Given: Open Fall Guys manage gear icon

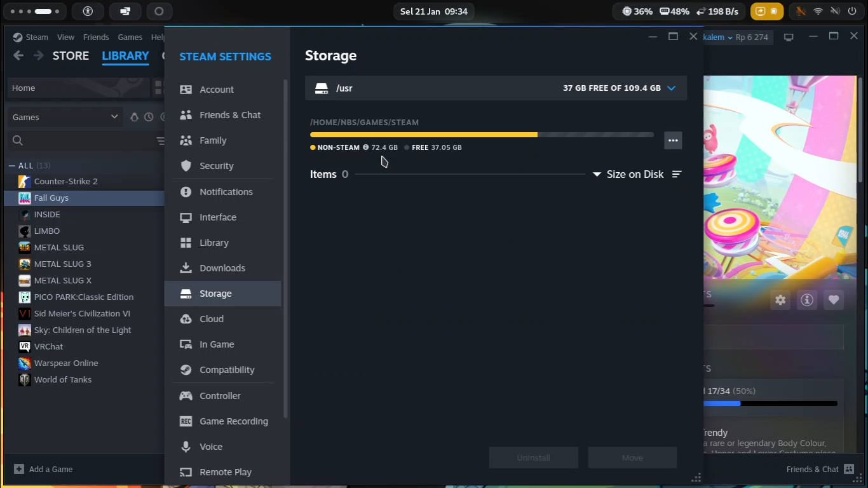Looking at the screenshot, I should [x=780, y=300].
